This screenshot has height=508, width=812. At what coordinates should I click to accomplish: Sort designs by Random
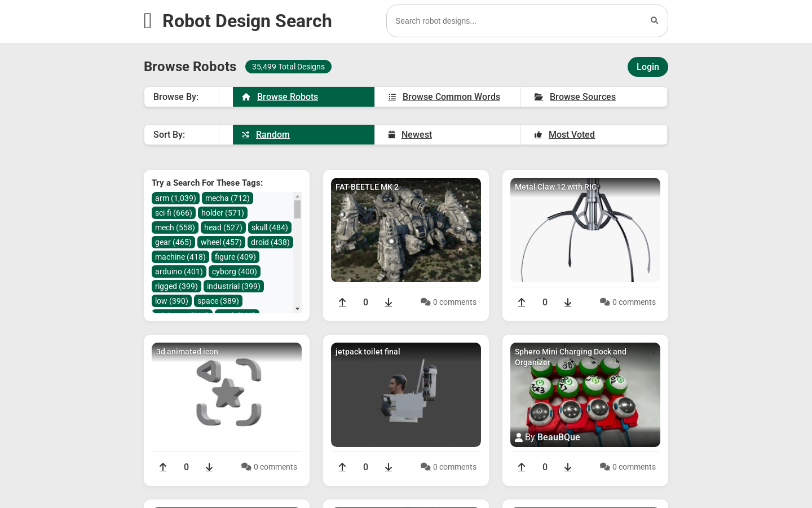(303, 134)
